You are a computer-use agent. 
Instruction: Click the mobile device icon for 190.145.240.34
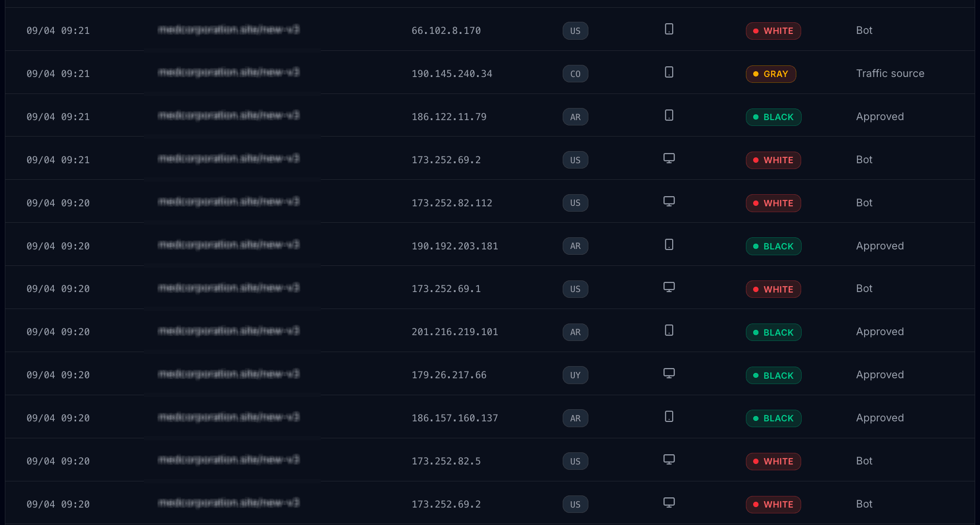669,73
